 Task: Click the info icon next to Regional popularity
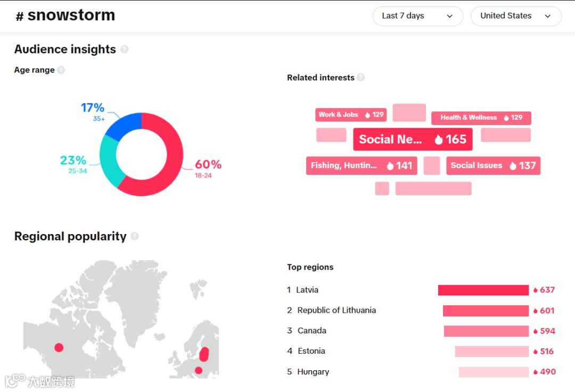point(135,236)
